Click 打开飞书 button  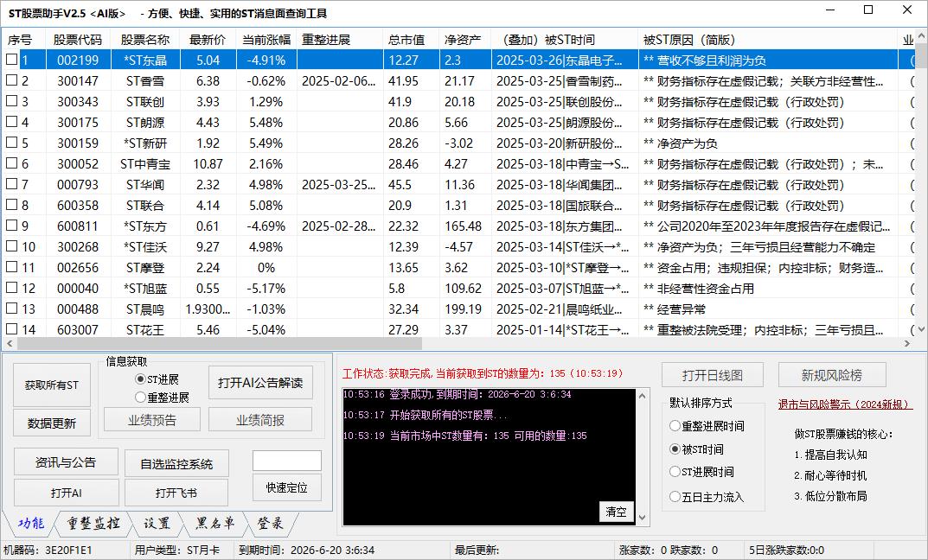(176, 493)
